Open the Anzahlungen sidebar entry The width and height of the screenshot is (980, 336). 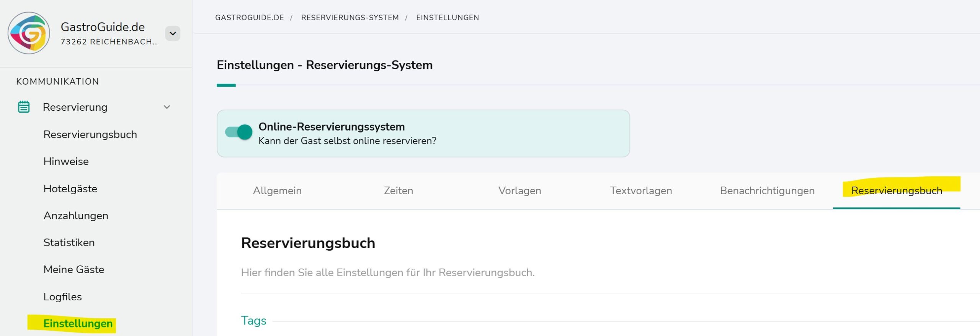(x=76, y=216)
